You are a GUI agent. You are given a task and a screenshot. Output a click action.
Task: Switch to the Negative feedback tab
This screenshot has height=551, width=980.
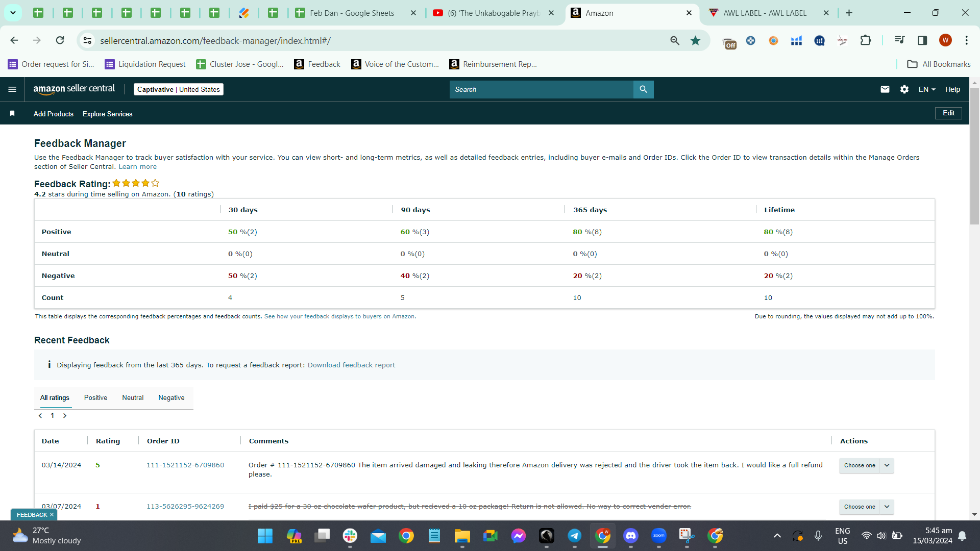tap(171, 398)
